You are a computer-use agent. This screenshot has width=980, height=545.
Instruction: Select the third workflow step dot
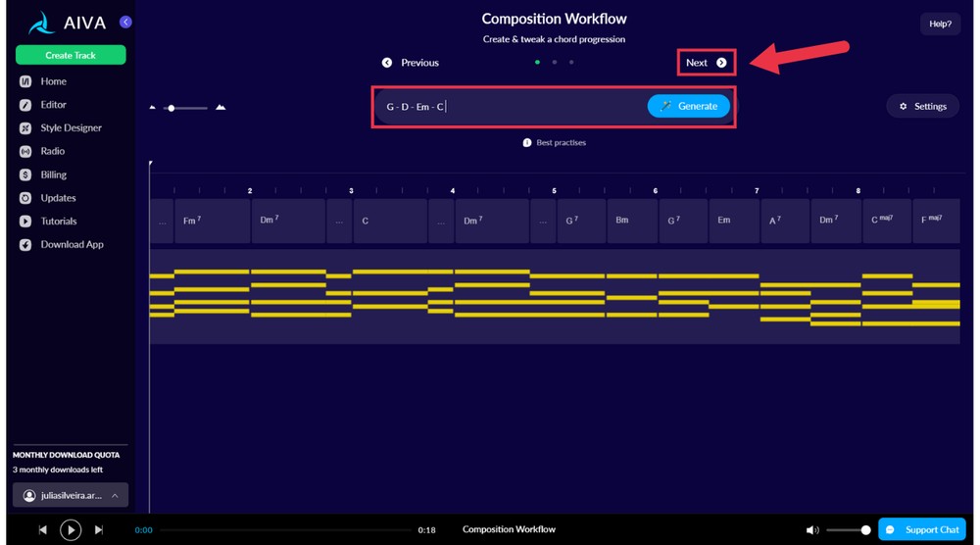(571, 63)
